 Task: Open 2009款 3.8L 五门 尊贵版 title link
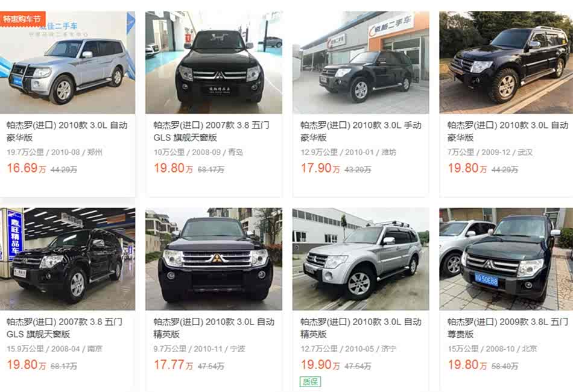tap(508, 327)
